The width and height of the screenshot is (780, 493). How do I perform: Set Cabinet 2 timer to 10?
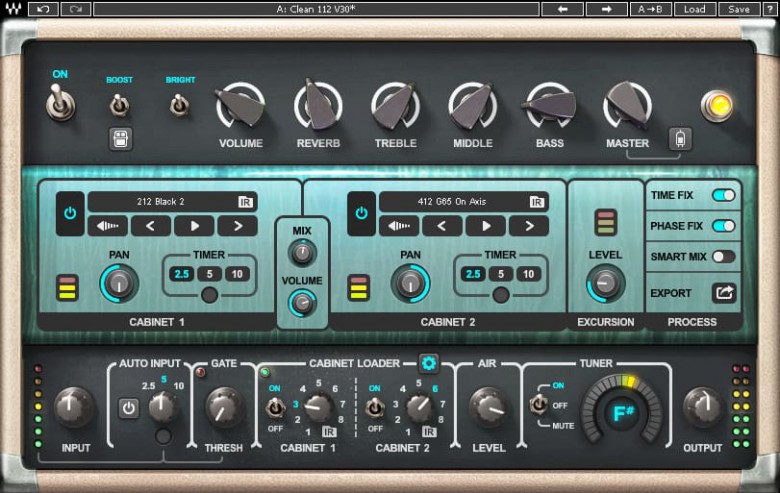[x=529, y=274]
